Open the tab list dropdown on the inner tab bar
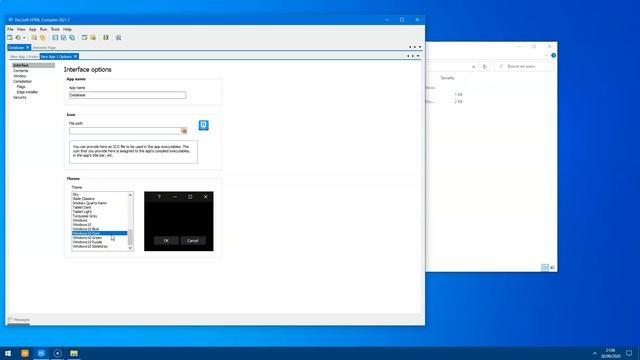 418,56
